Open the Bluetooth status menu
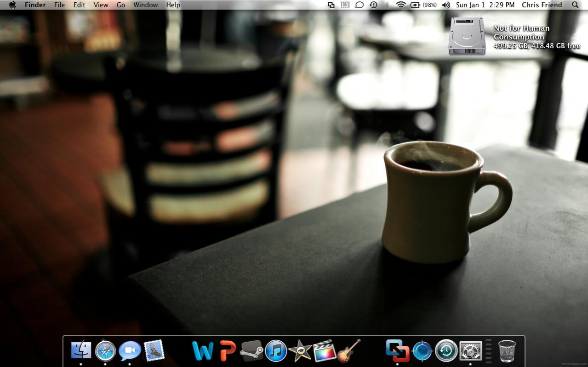This screenshot has width=588, height=367. point(387,5)
